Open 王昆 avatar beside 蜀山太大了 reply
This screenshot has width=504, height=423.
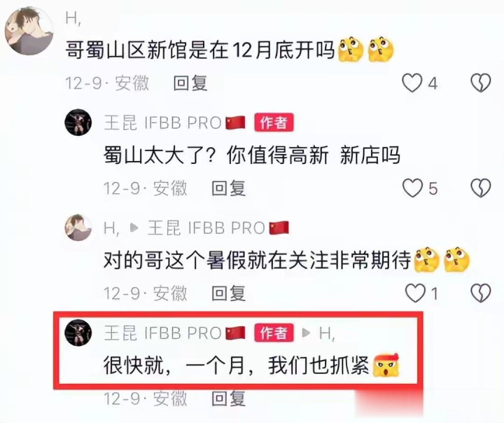pos(78,123)
